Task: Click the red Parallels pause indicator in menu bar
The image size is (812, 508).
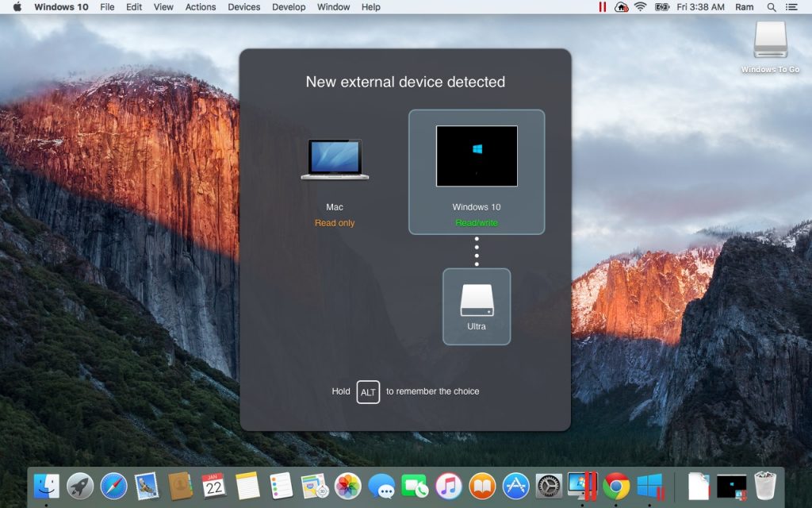Action: pos(603,7)
